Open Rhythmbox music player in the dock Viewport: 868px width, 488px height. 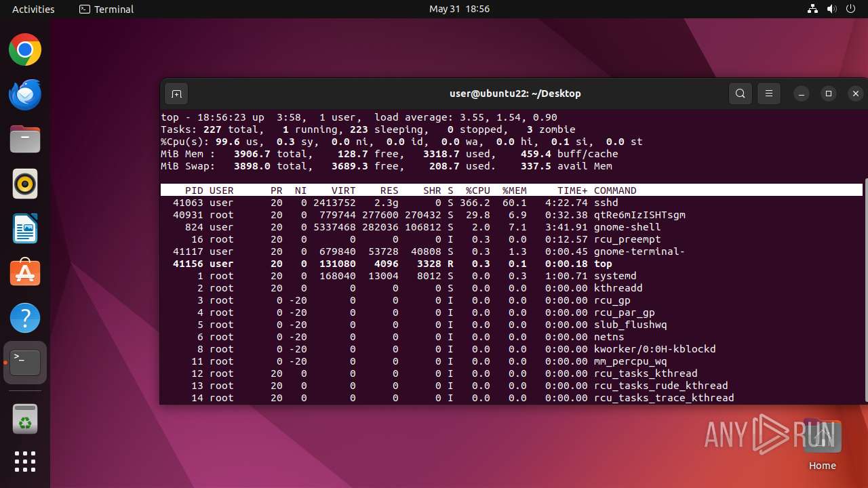pyautogui.click(x=25, y=184)
